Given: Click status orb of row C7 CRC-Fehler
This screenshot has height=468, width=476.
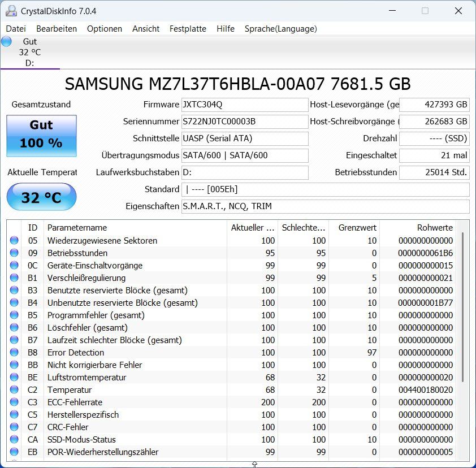Looking at the screenshot, I should point(14,427).
